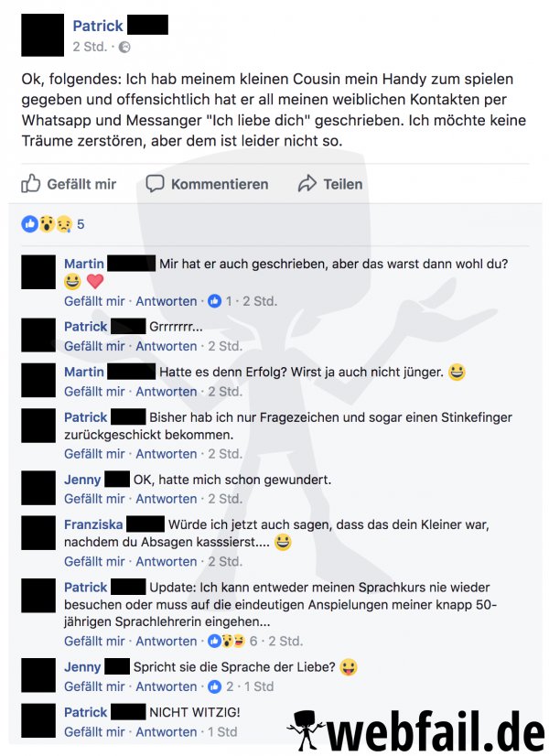The image size is (549, 756).
Task: Click the speech bubble Kommentieren icon
Action: pos(155,184)
